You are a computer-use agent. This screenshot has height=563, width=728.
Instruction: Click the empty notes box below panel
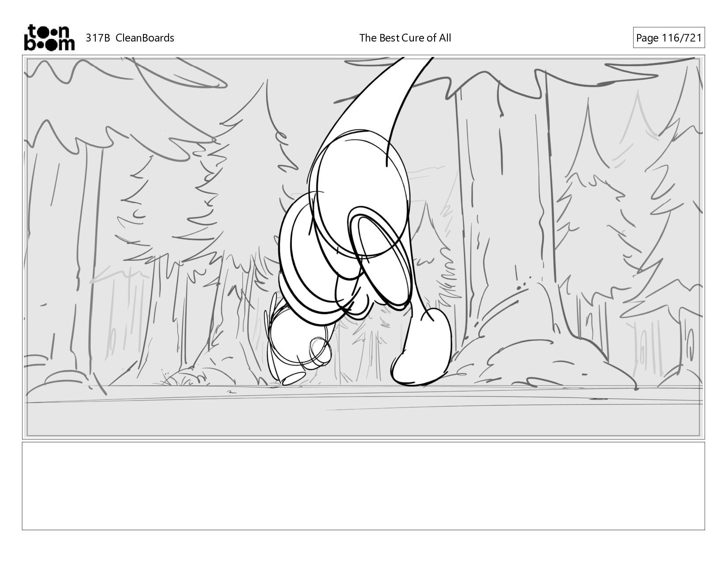click(x=364, y=486)
